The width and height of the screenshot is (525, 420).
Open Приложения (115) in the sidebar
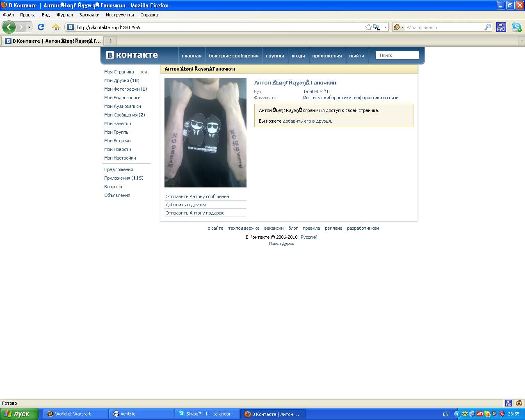click(x=124, y=178)
